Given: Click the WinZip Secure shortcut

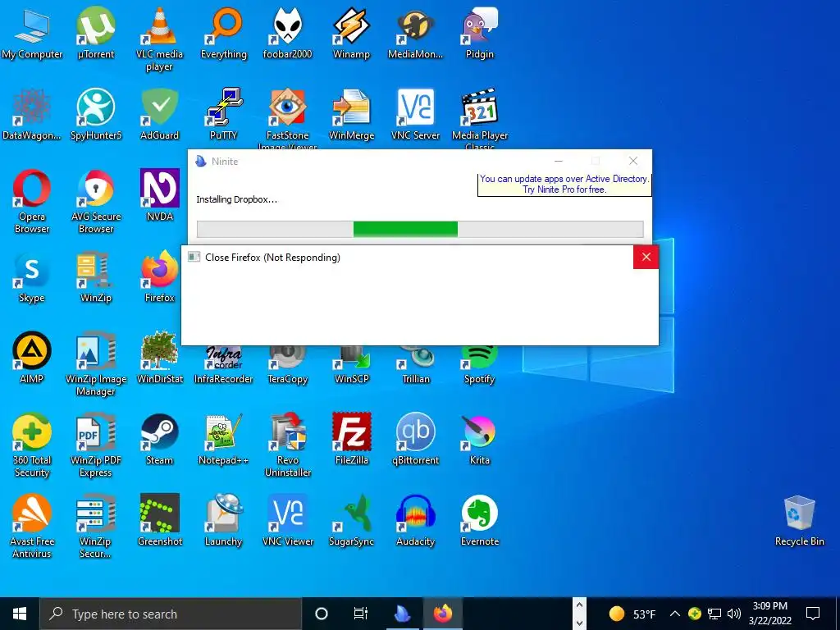Looking at the screenshot, I should click(95, 526).
